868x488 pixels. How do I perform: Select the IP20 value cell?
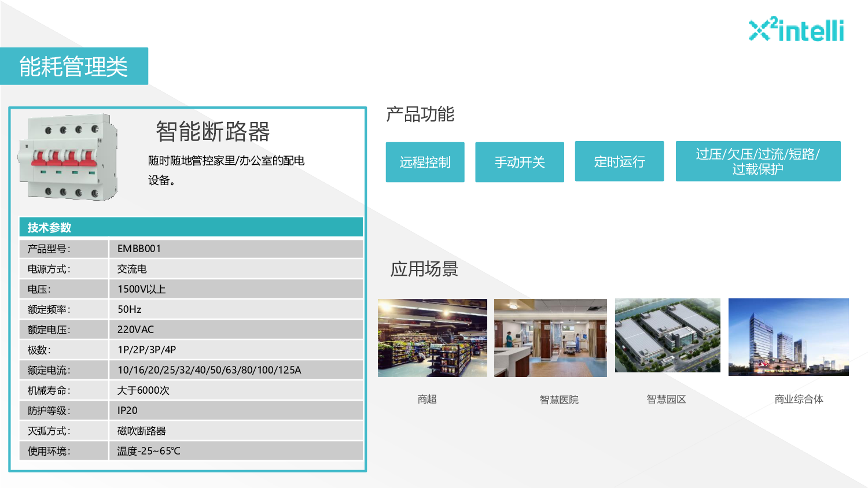(236, 411)
